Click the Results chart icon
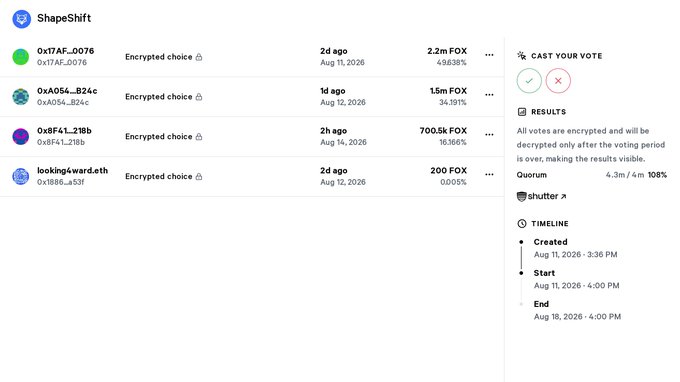This screenshot has width=680, height=382. click(x=522, y=112)
